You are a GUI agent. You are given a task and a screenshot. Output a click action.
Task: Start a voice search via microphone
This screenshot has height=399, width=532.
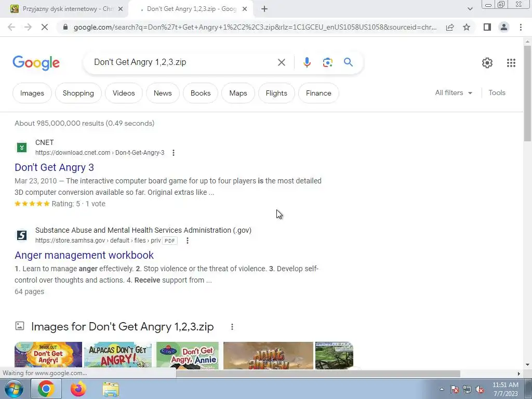(307, 62)
